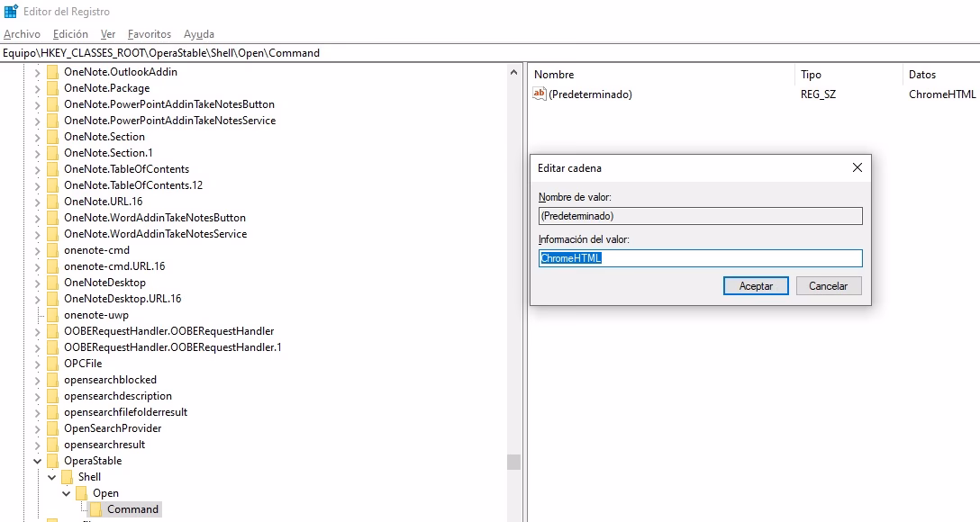
Task: Expand the opensearchresult key
Action: pos(37,445)
